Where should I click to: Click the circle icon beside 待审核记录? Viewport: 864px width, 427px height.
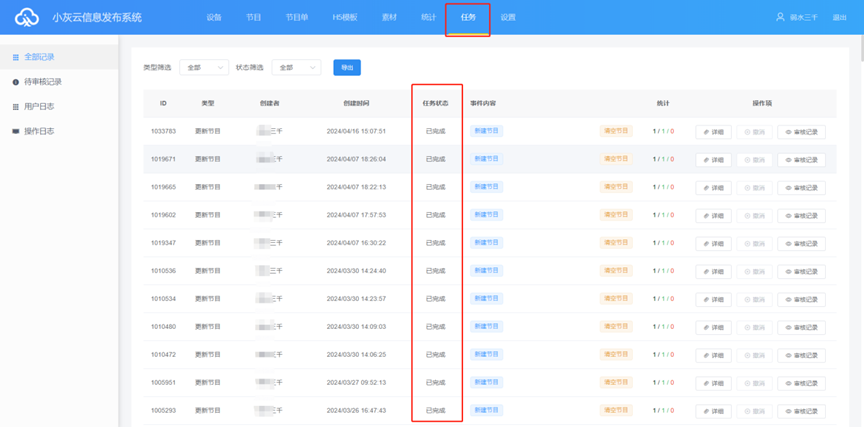click(x=15, y=82)
